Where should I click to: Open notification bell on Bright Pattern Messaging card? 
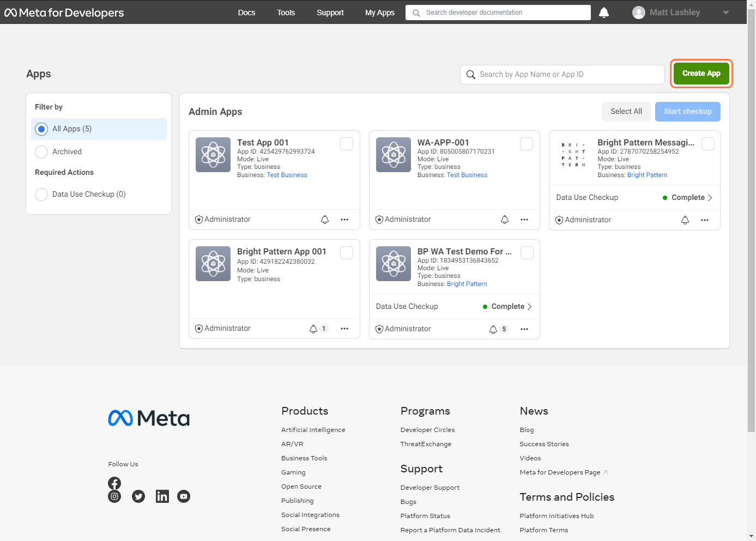pos(685,220)
